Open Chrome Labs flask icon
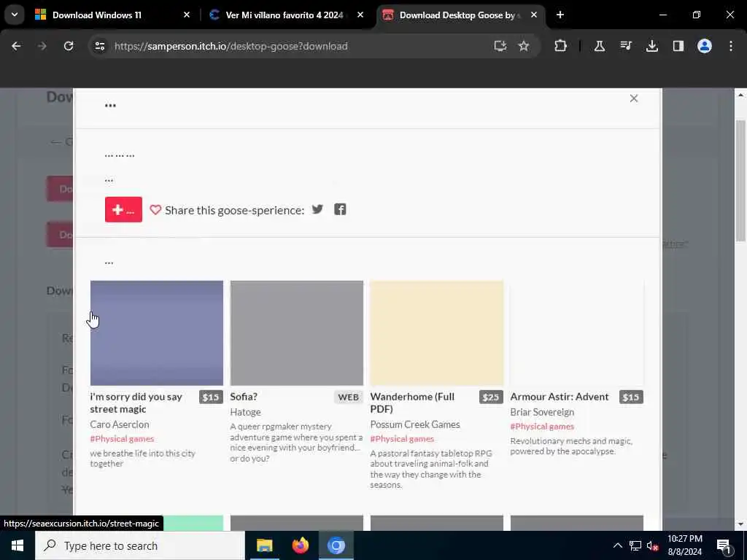Screen dimensions: 747x560 tap(600, 46)
